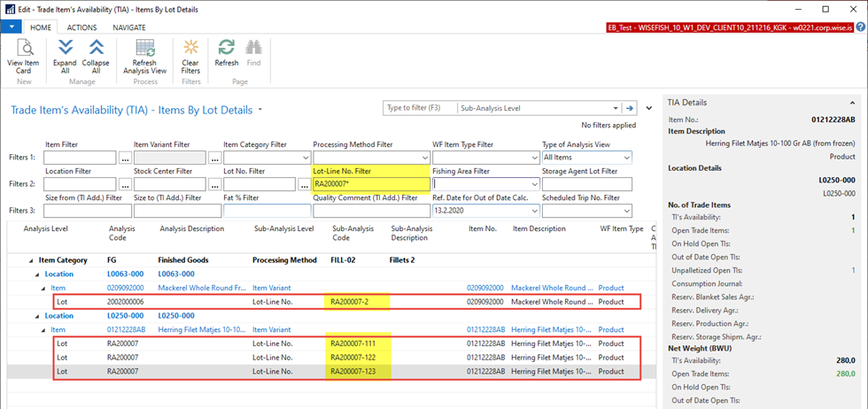Viewport: 868px width, 409px height.
Task: Run Refresh Analysis View
Action: (x=144, y=49)
